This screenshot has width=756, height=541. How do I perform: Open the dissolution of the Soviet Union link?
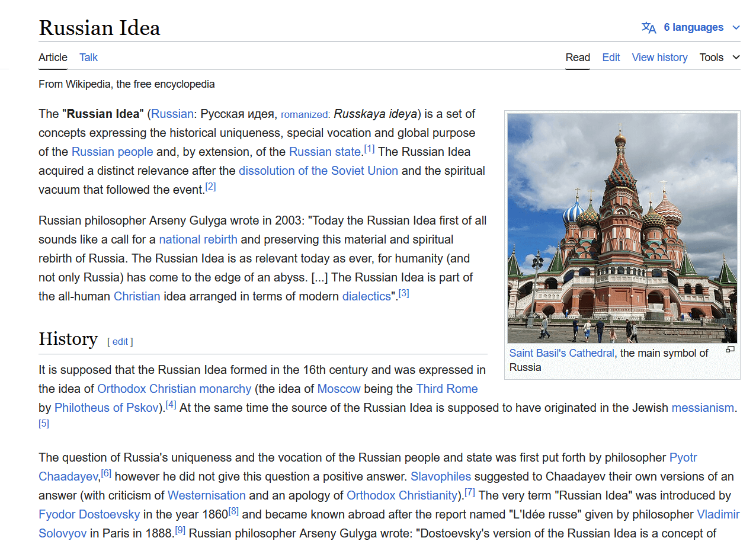(x=318, y=171)
